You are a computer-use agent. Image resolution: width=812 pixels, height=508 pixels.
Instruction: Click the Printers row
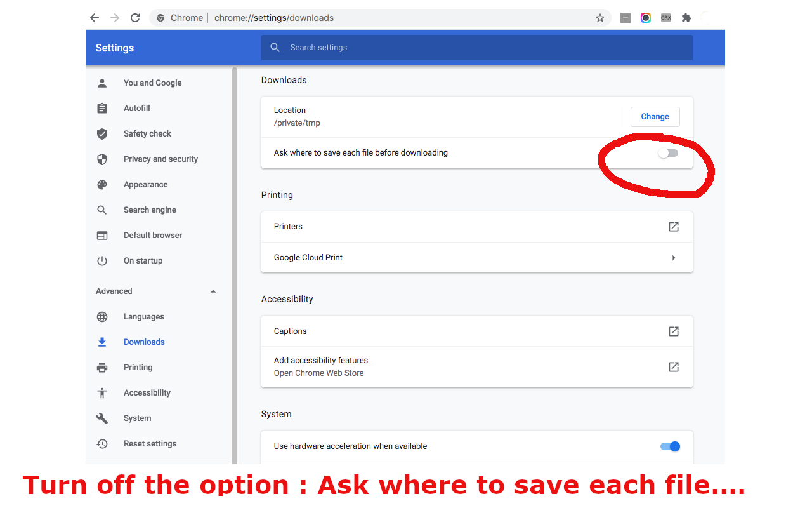tap(477, 227)
